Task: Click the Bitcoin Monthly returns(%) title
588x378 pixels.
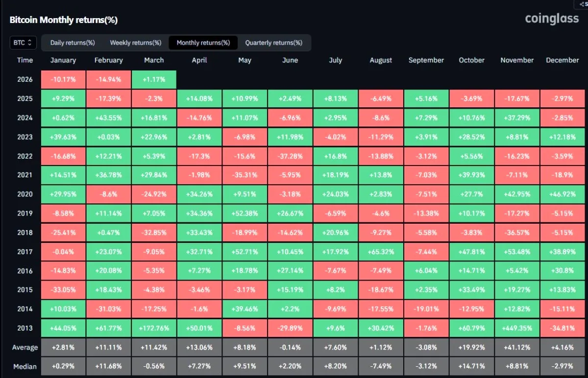Action: click(x=64, y=20)
